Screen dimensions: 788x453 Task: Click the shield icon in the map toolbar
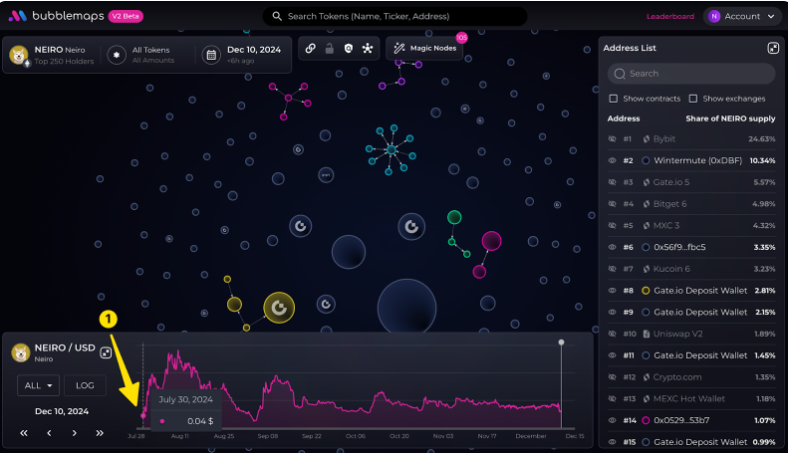348,48
